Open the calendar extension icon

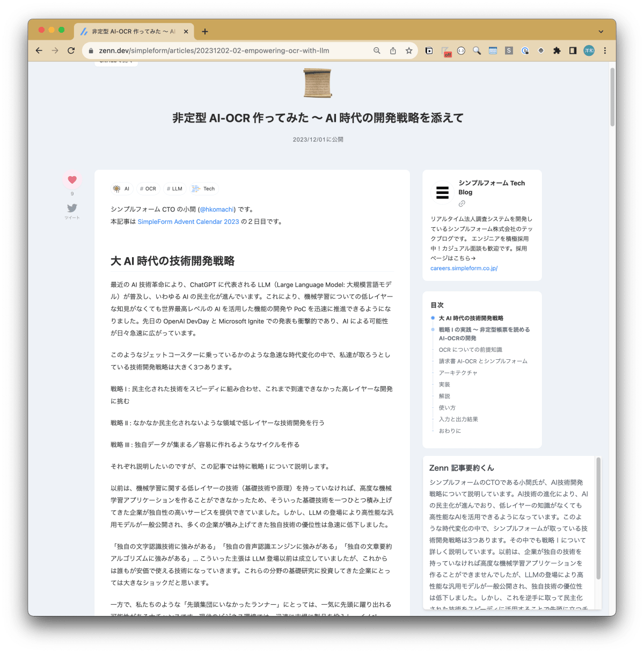click(x=493, y=50)
